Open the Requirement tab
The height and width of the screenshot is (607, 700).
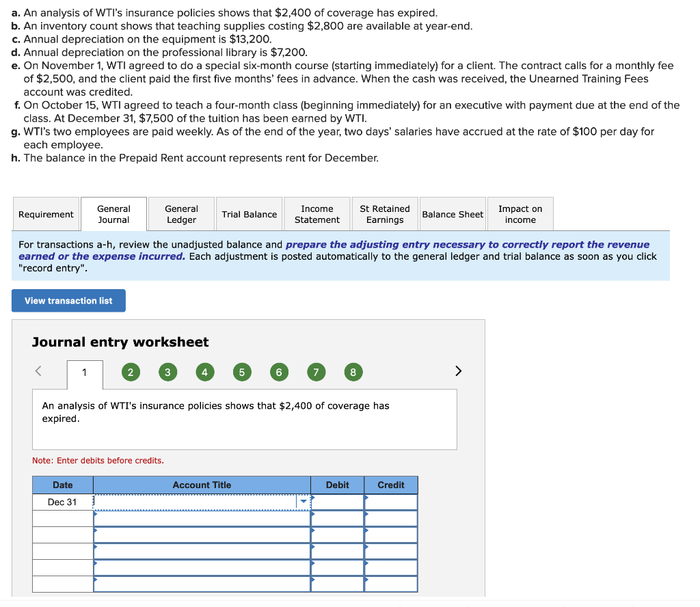click(46, 214)
